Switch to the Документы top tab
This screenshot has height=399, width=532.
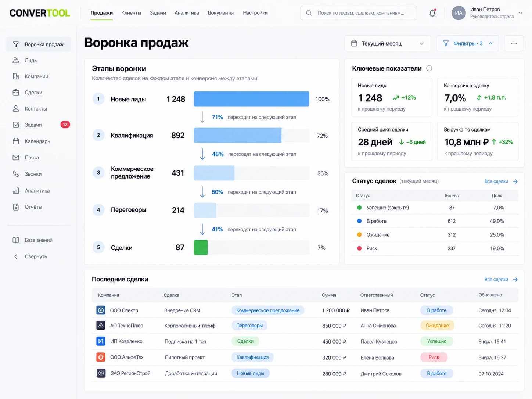tap(220, 13)
